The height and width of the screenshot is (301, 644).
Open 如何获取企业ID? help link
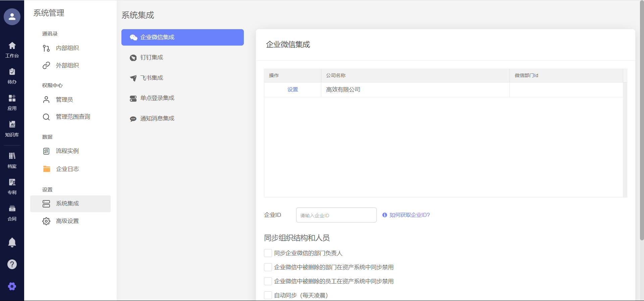coord(409,215)
